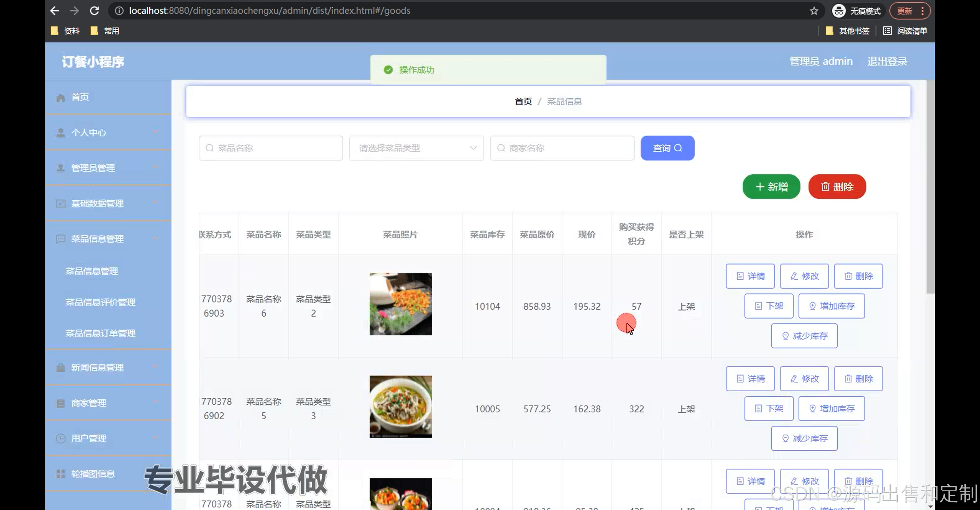Click home icon beside 首页 in sidebar
Viewport: 980px width, 510px height.
point(60,98)
